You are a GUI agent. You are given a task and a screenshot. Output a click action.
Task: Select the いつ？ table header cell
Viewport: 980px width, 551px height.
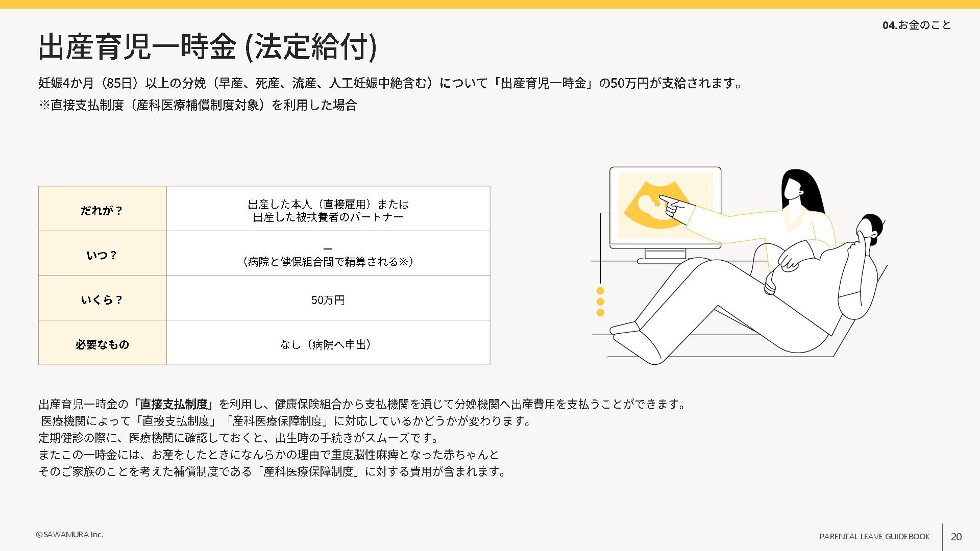click(102, 255)
